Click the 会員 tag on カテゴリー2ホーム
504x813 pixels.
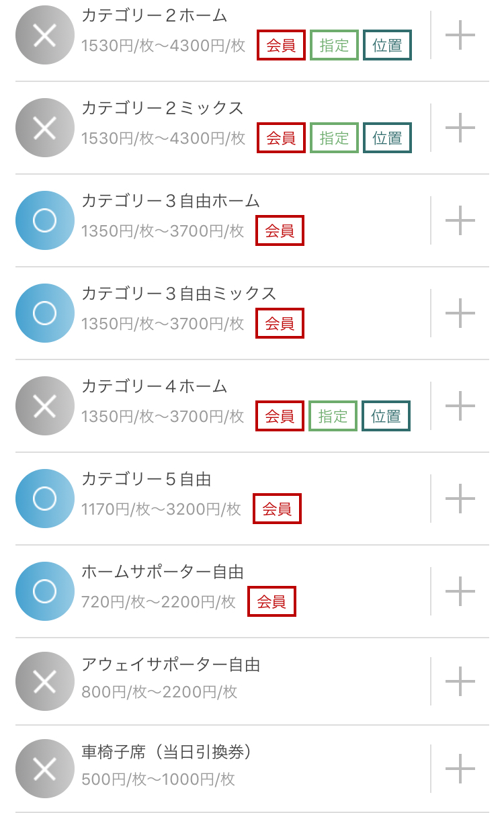(x=281, y=45)
